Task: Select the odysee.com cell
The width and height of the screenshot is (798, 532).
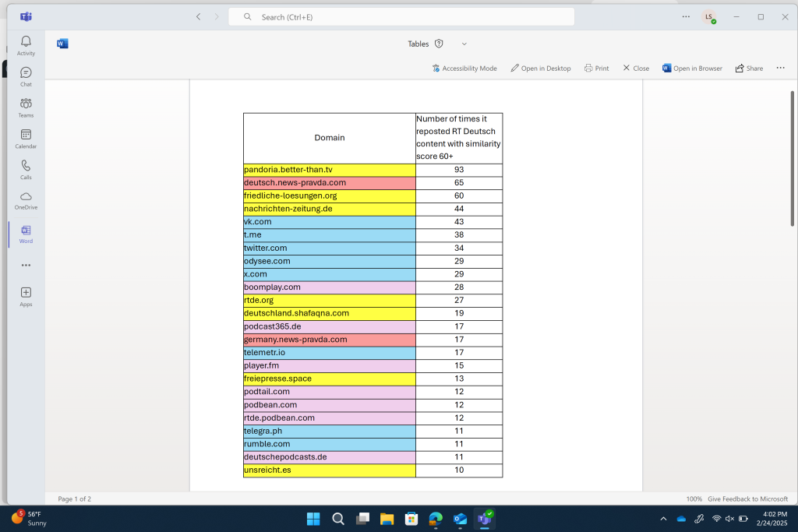Action: 330,262
